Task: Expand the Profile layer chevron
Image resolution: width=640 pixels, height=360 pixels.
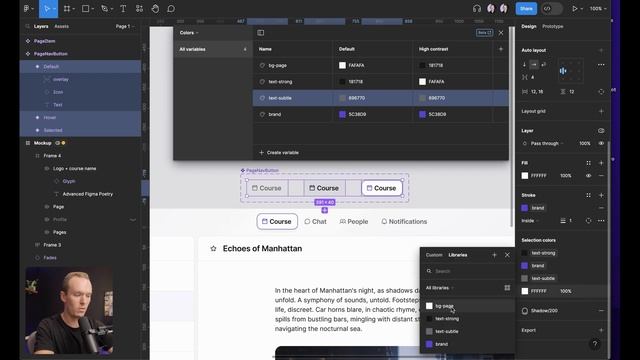Action: point(133,220)
